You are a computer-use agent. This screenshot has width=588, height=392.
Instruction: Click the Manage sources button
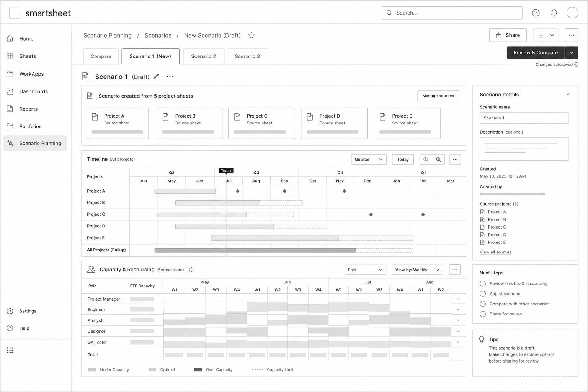coord(438,96)
